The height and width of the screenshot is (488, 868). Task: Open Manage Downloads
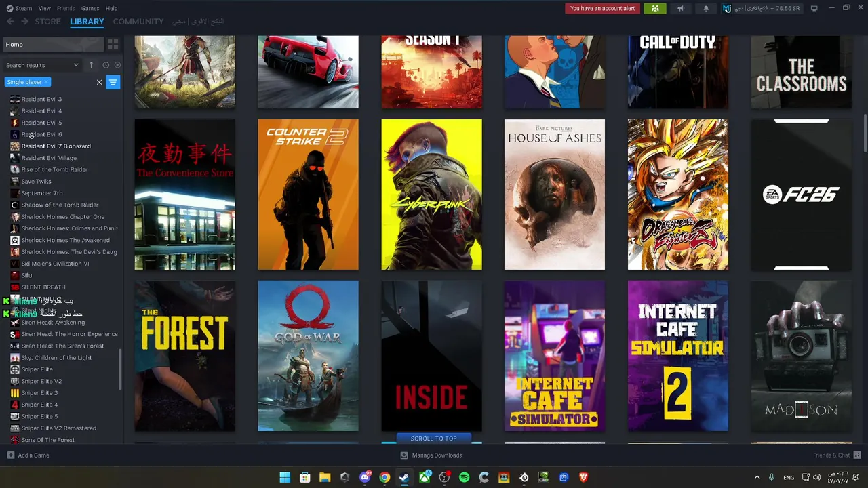(431, 455)
